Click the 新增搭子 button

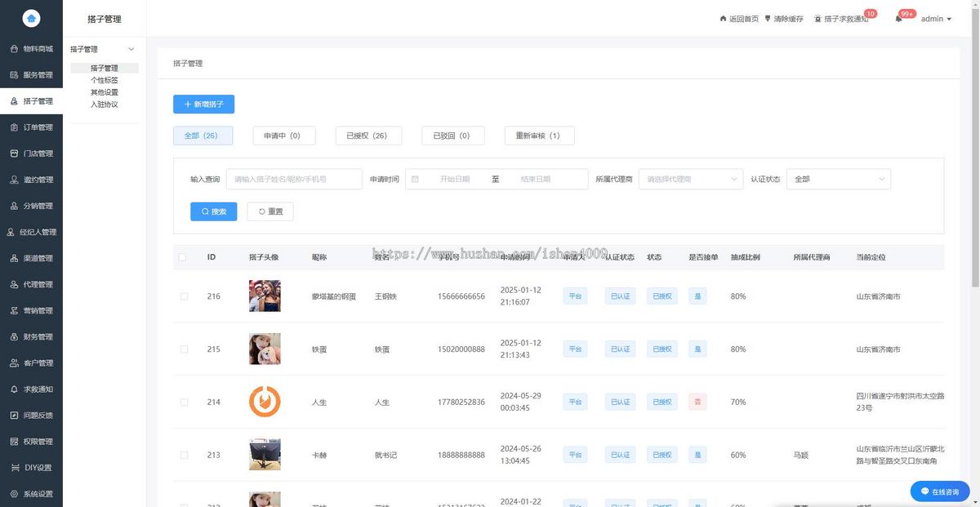pyautogui.click(x=204, y=105)
